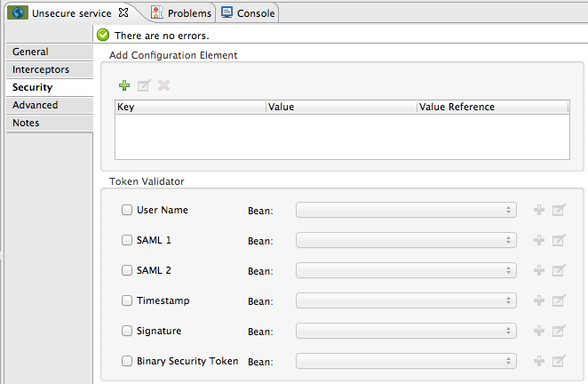
Task: Select the Interceptors side tab
Action: click(41, 69)
